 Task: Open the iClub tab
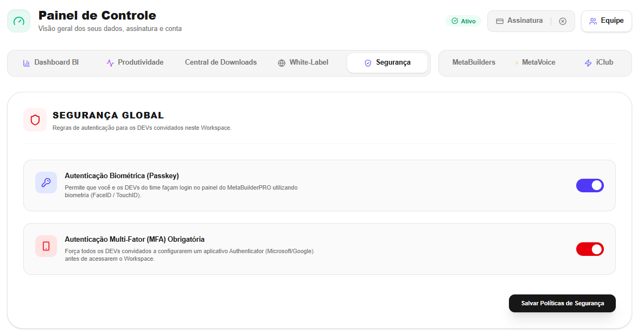[599, 63]
